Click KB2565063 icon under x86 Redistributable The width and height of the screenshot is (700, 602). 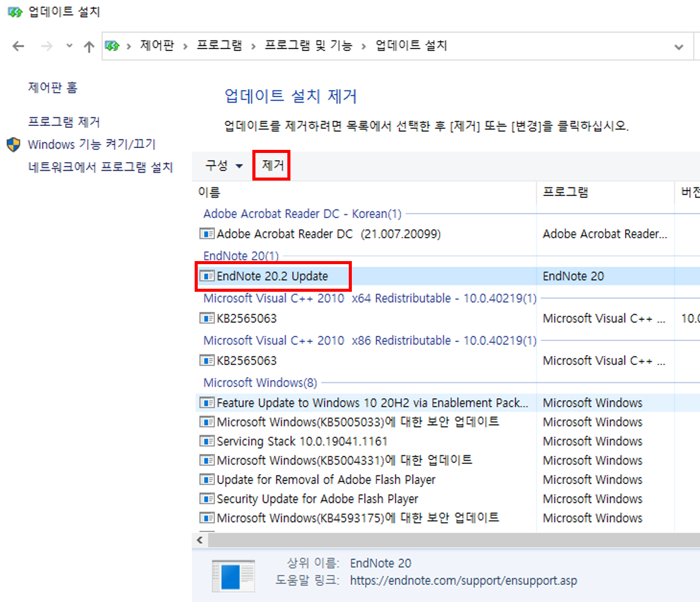[x=206, y=361]
